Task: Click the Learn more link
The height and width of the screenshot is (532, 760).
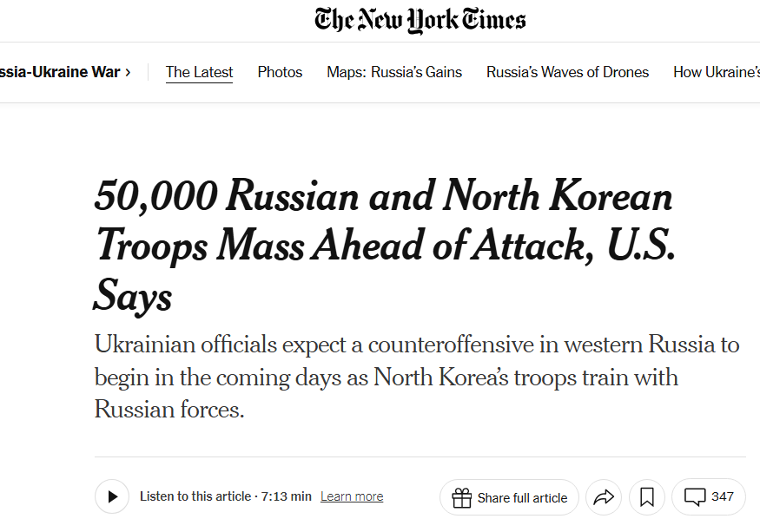Action: 352,496
